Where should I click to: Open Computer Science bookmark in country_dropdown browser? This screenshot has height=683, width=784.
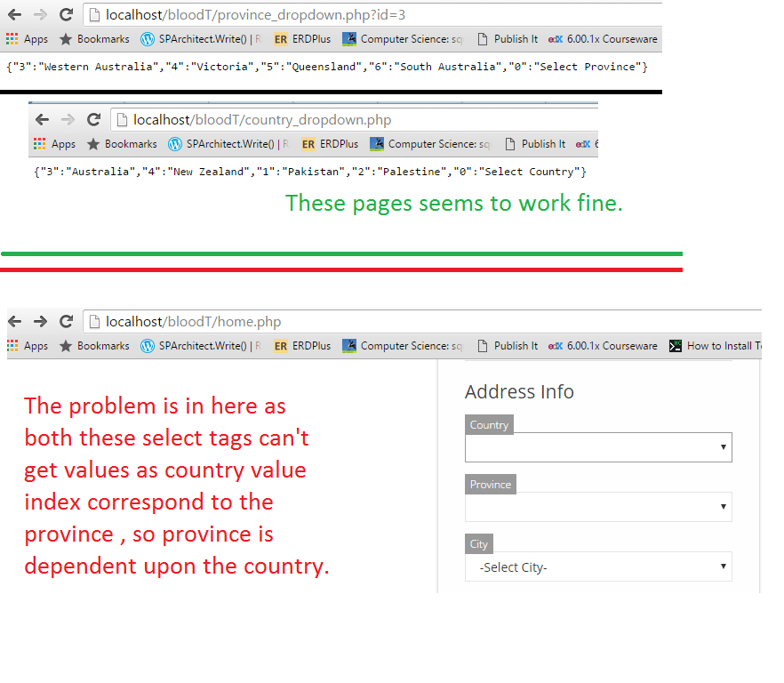pos(430,144)
